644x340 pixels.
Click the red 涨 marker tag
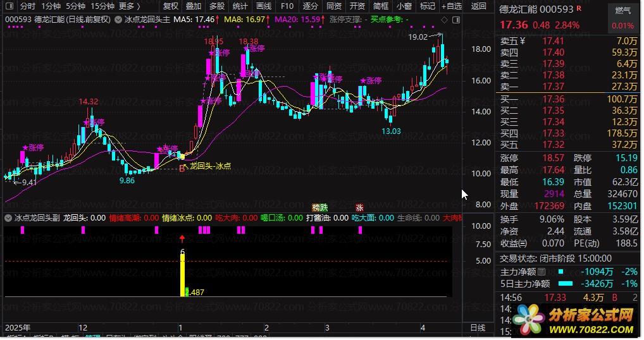click(359, 207)
